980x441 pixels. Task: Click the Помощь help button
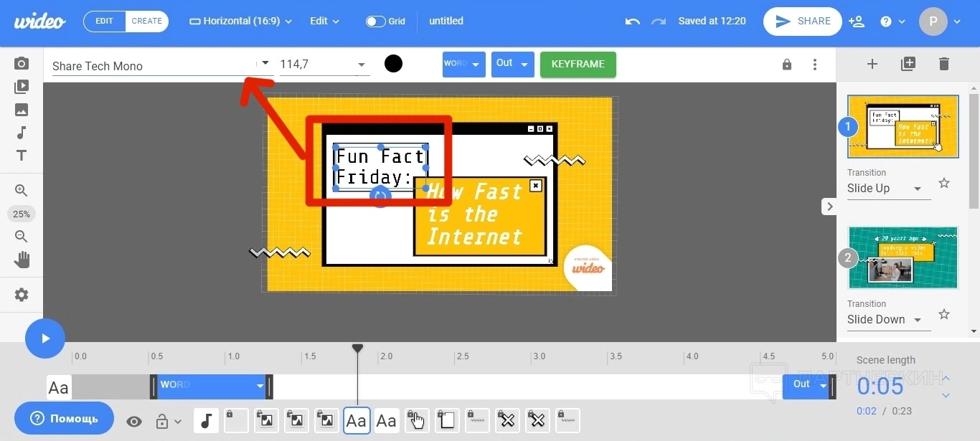click(64, 418)
